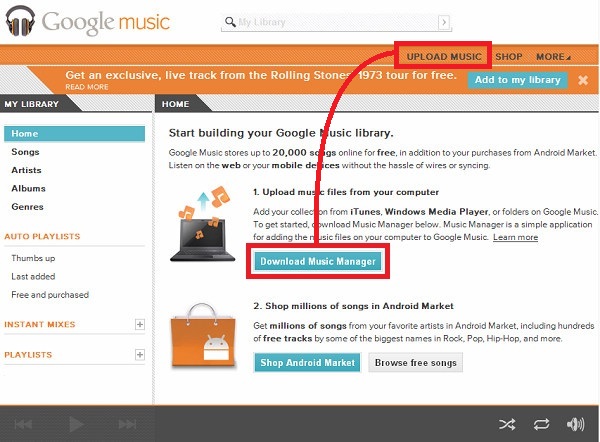Image resolution: width=600 pixels, height=442 pixels.
Task: Expand Instant Mixes with plus icon
Action: (x=140, y=325)
